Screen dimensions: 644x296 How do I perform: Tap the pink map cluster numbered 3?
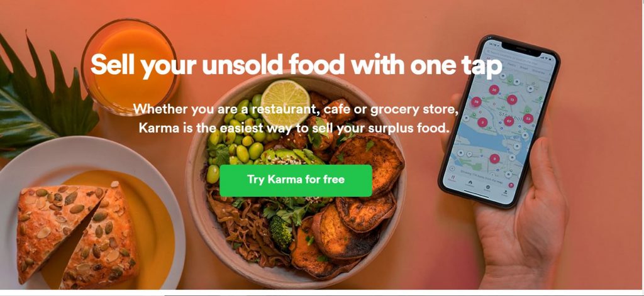(482, 122)
